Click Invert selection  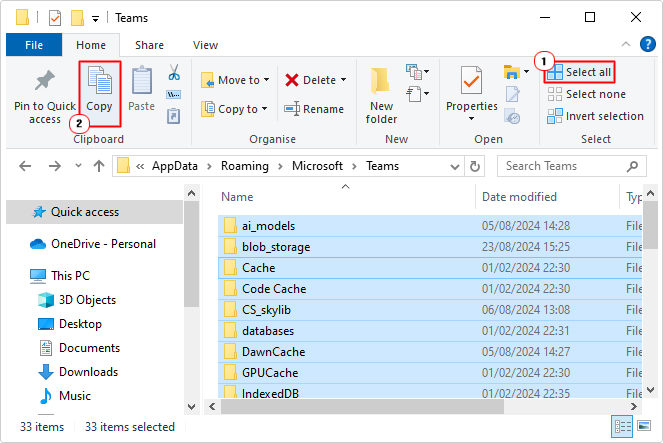click(595, 116)
